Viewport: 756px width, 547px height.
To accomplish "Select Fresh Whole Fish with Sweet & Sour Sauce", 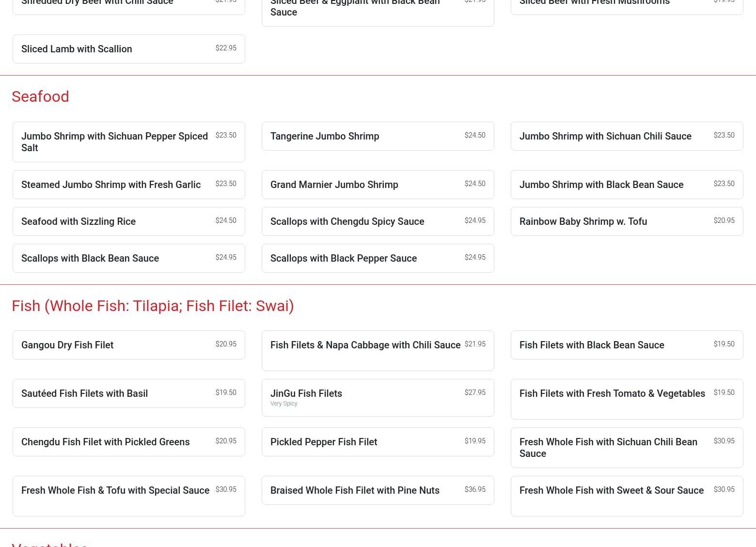I will click(627, 496).
